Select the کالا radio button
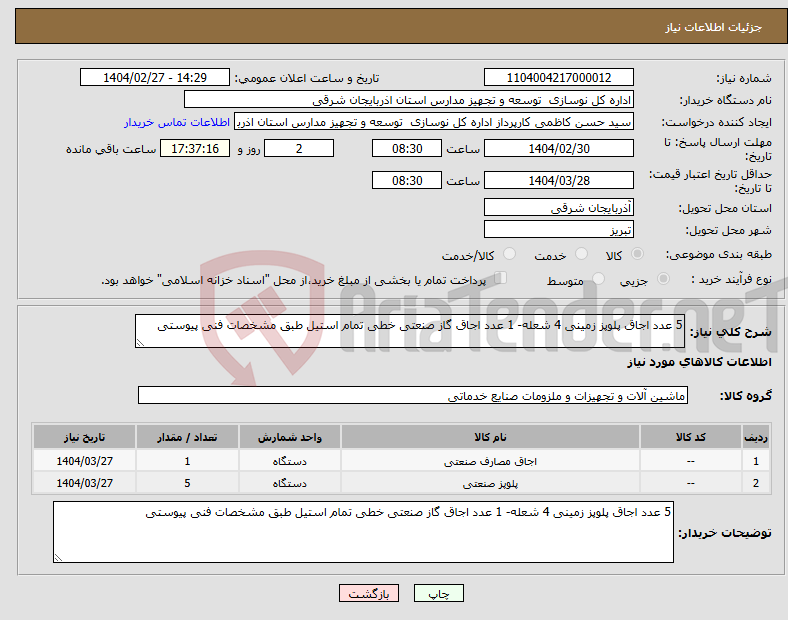This screenshot has height=620, width=788. click(637, 254)
